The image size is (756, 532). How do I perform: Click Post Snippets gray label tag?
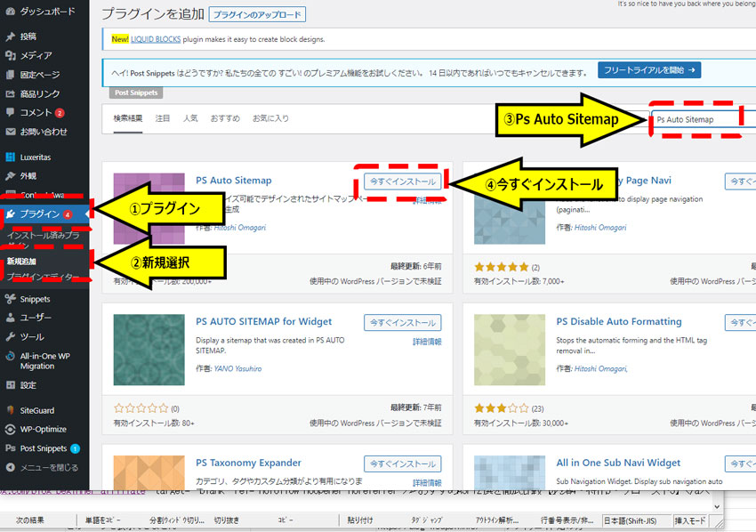click(x=136, y=93)
